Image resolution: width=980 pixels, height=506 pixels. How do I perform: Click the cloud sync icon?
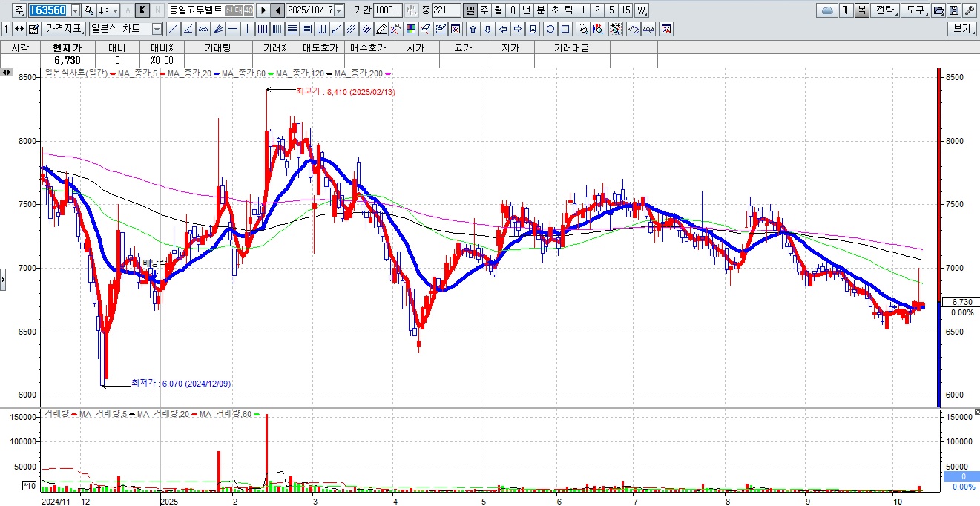826,10
